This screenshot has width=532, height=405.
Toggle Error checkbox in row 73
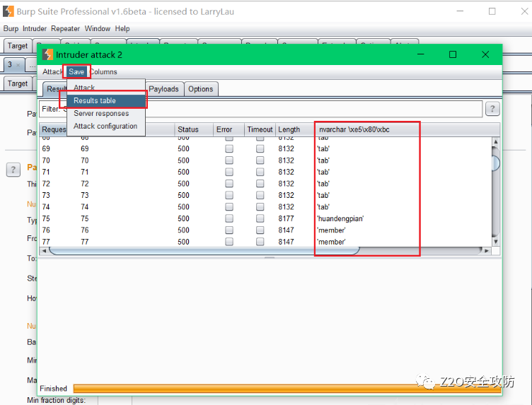(x=229, y=195)
